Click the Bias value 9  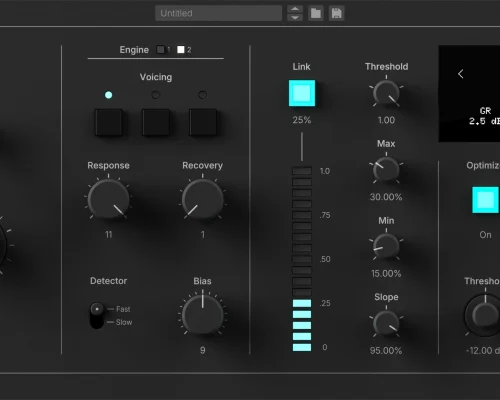click(x=202, y=350)
